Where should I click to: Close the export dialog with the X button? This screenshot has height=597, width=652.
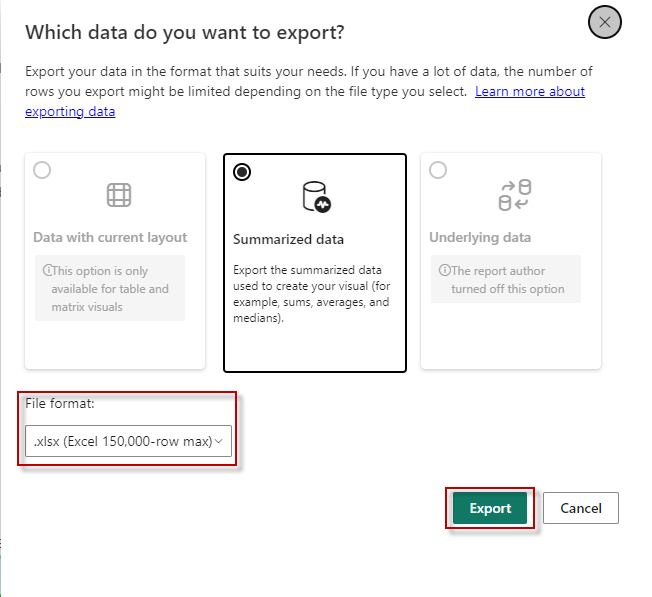pos(605,22)
